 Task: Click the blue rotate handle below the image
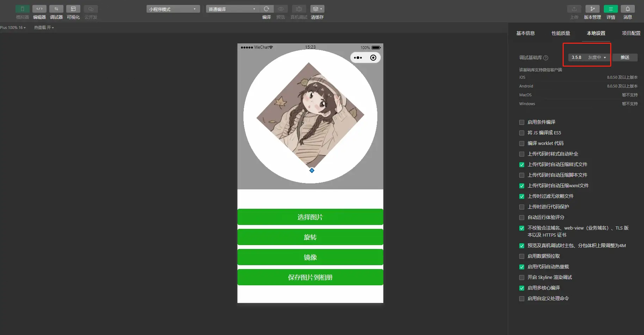[312, 170]
